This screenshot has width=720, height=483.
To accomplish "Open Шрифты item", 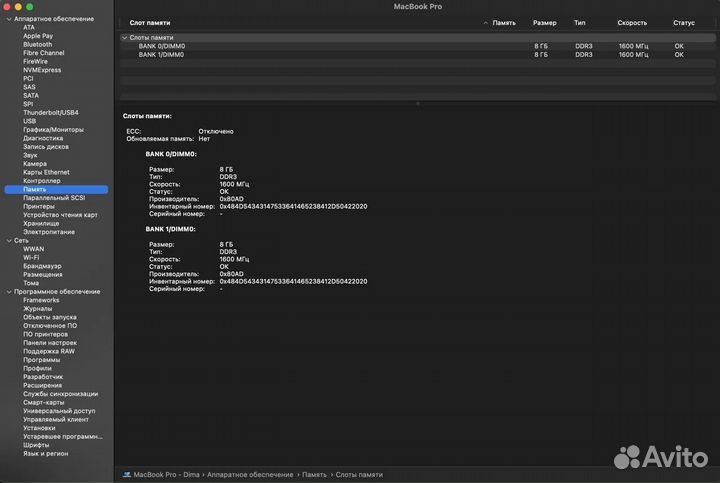I will 36,445.
